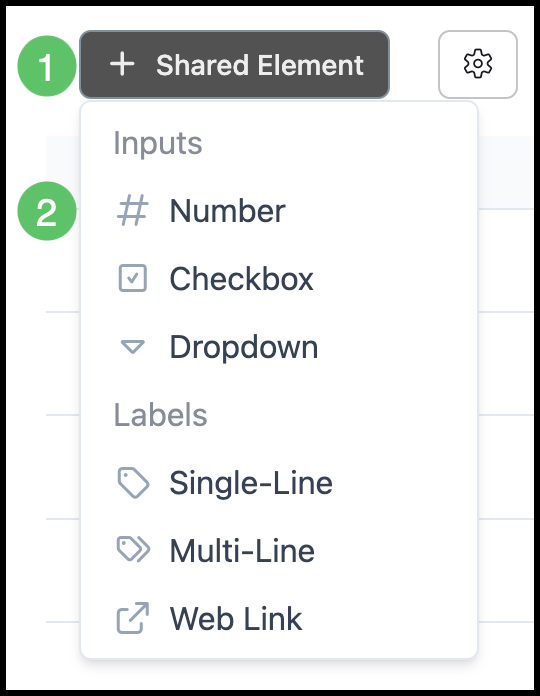Click the green step 2 marker
The height and width of the screenshot is (696, 540).
[x=47, y=211]
